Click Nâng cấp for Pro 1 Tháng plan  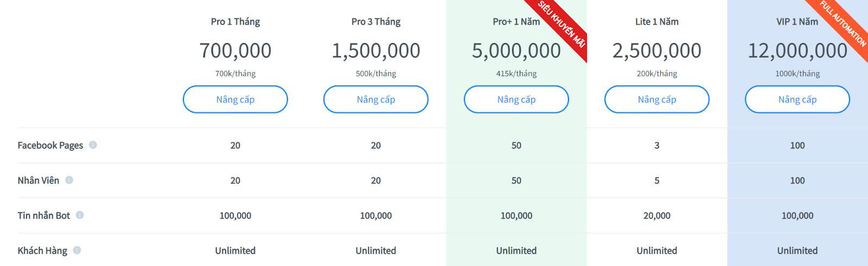[235, 99]
